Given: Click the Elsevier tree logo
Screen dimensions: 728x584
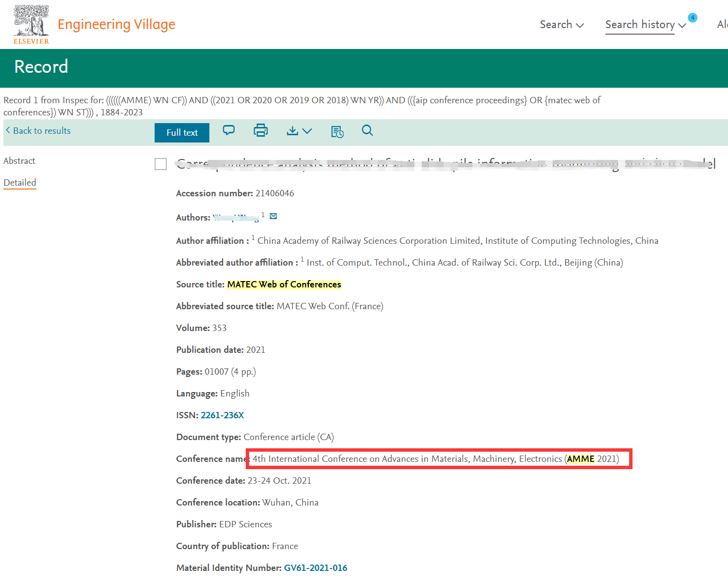Looking at the screenshot, I should (31, 24).
